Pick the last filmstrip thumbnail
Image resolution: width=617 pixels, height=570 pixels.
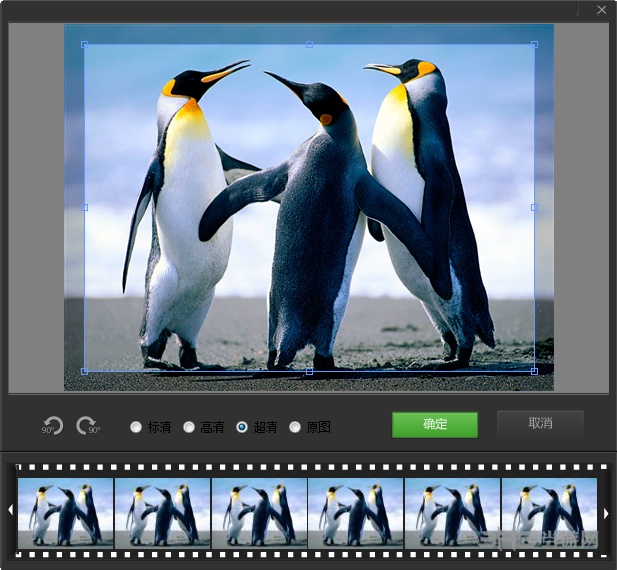point(549,511)
